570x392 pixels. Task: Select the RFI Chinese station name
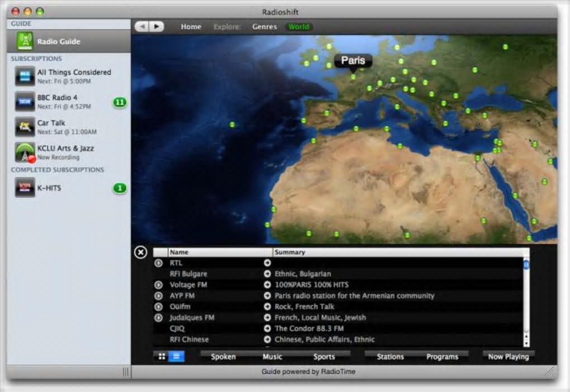(189, 340)
